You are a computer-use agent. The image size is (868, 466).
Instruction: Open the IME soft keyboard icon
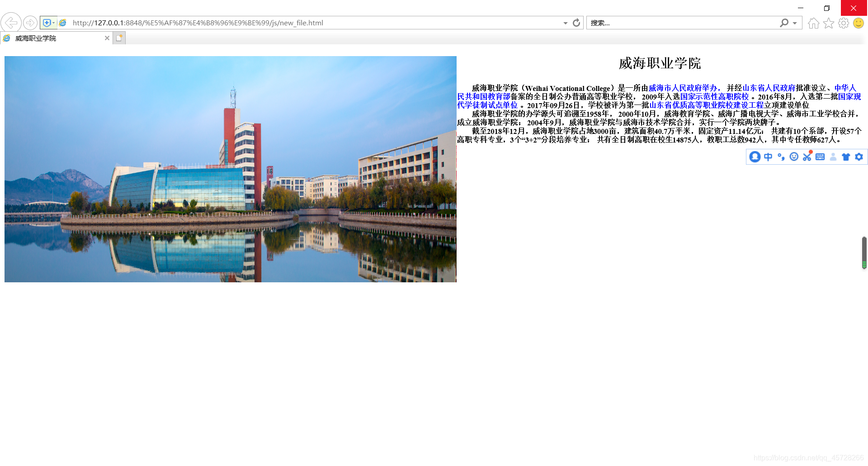820,157
